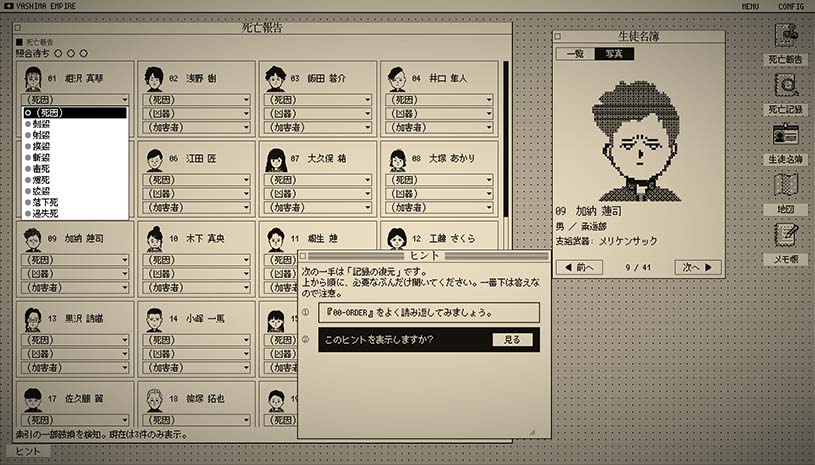Click student 13's portrait avatar
Image resolution: width=815 pixels, height=465 pixels.
33,320
